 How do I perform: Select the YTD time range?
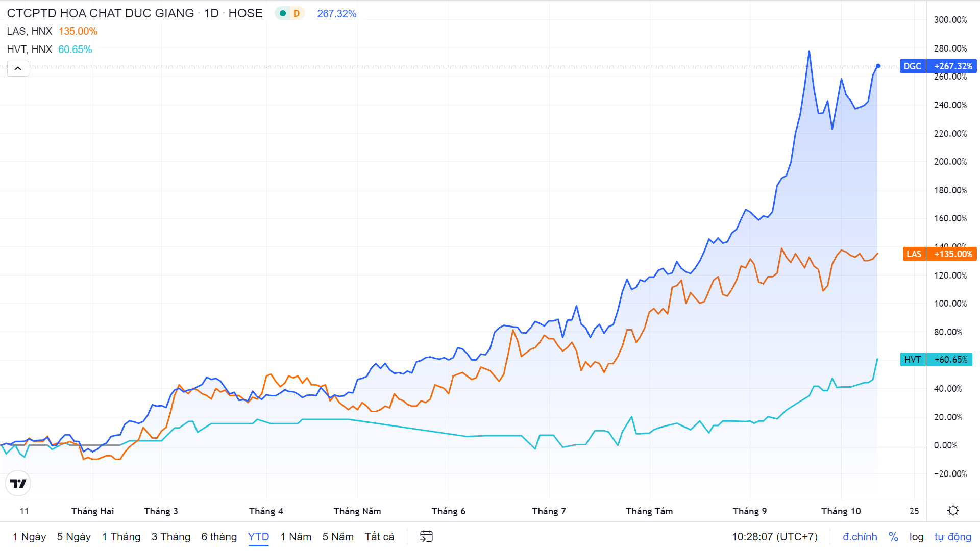258,537
